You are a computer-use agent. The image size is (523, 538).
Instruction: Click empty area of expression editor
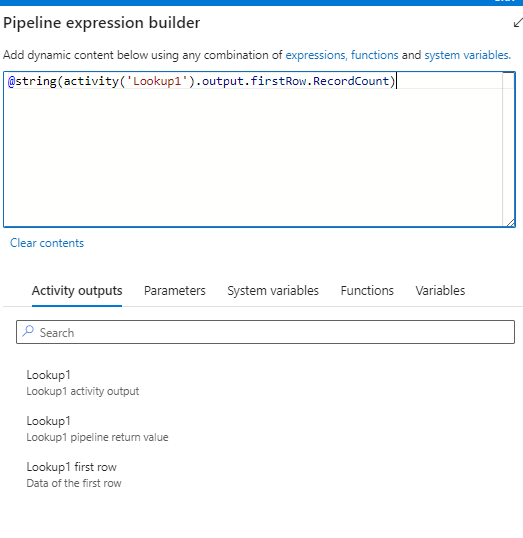coord(253,158)
